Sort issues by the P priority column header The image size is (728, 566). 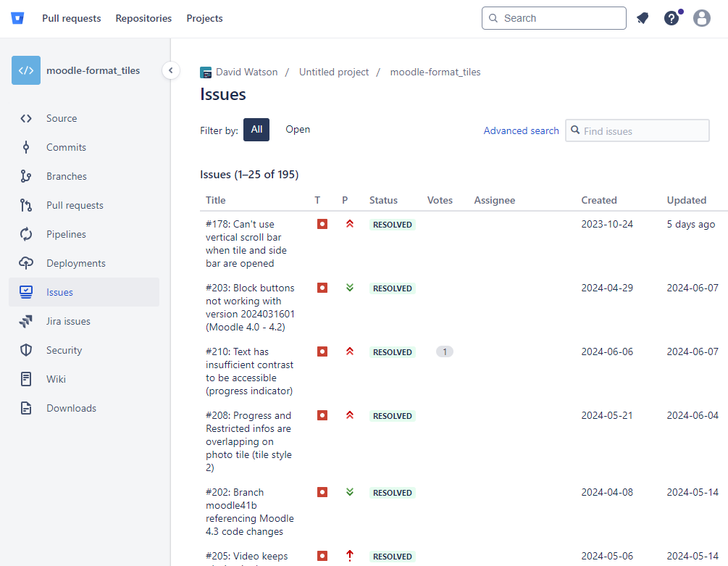[345, 200]
